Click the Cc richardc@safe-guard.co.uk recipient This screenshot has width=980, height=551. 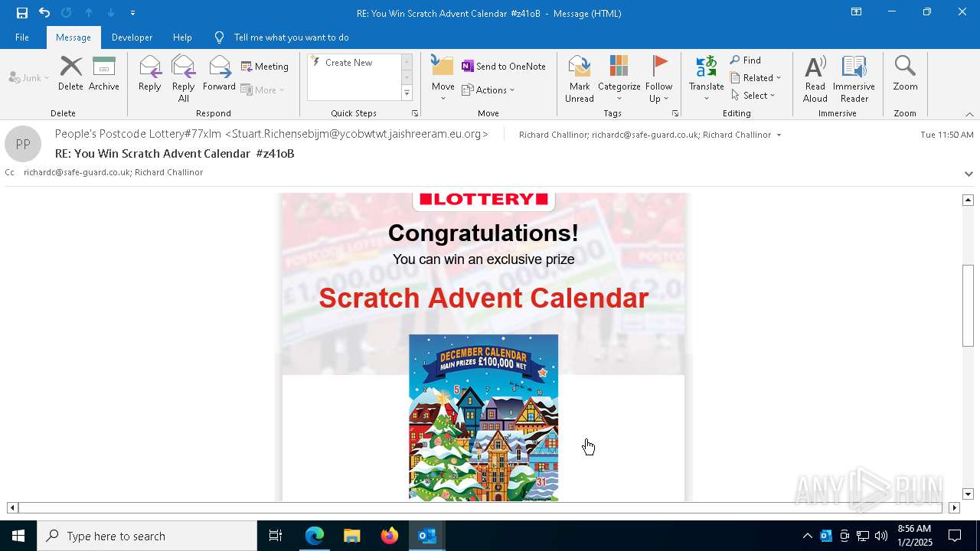click(x=77, y=172)
